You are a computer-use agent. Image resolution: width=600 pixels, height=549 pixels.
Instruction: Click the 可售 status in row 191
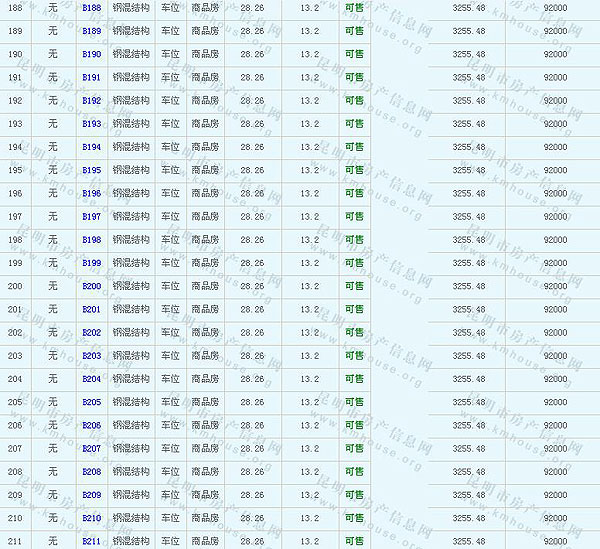(x=353, y=77)
